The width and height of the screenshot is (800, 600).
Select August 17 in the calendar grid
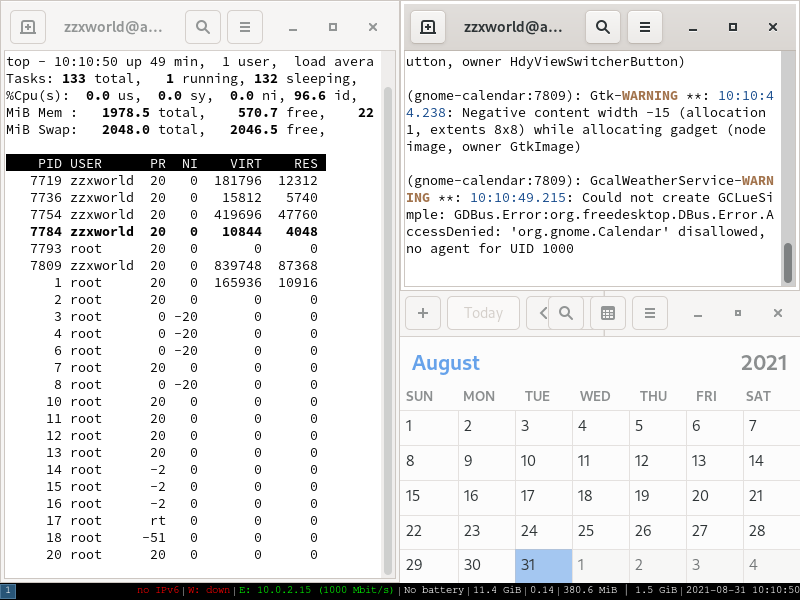(x=543, y=496)
